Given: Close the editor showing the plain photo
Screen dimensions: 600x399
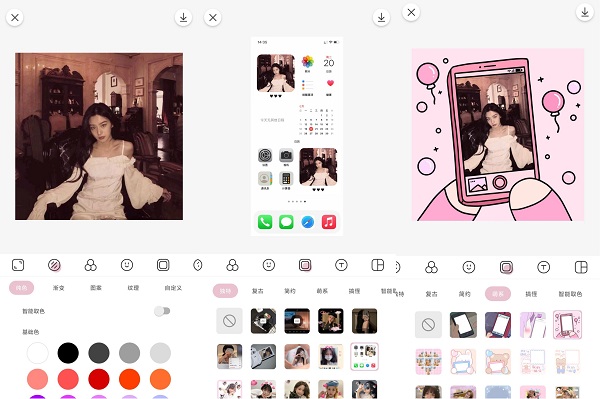Looking at the screenshot, I should [15, 18].
